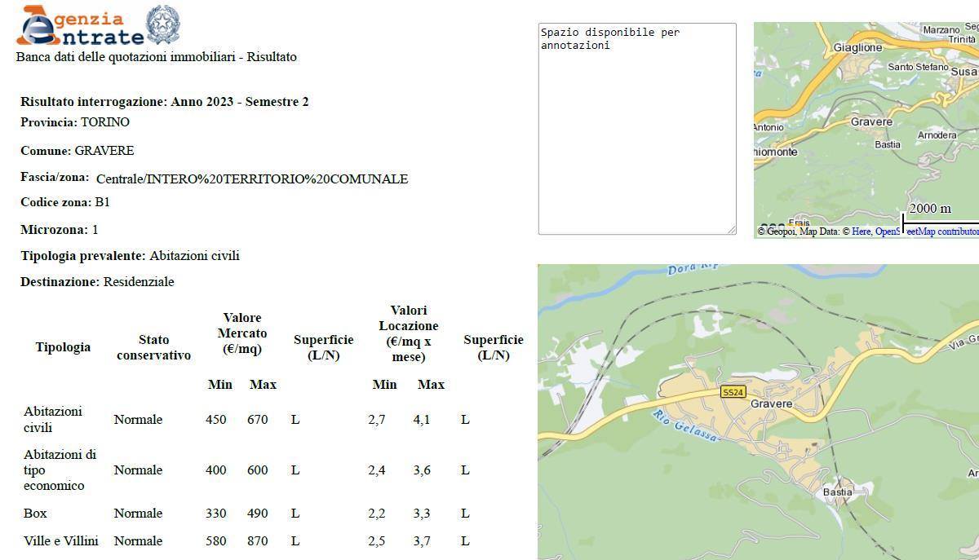Click inside the annotations text area

[636, 130]
